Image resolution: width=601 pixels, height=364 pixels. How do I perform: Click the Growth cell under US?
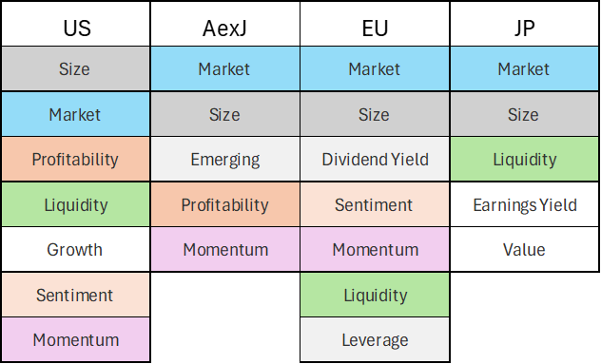point(76,249)
